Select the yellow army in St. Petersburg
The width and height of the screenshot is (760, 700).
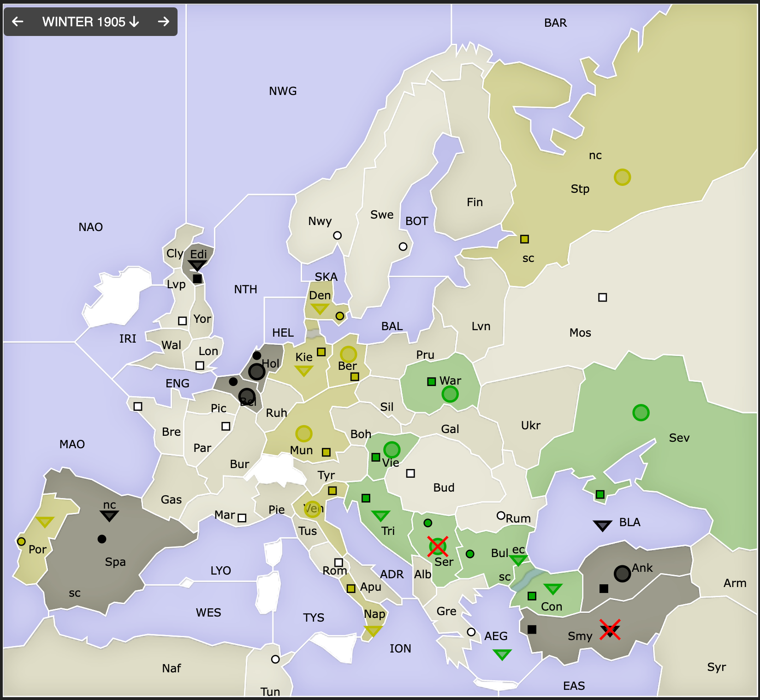coord(622,177)
